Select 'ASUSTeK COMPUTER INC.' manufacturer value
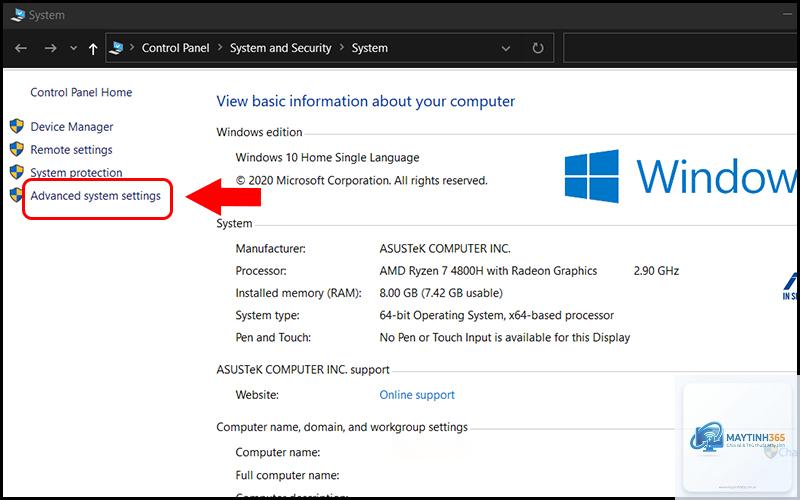This screenshot has width=800, height=500. (x=445, y=249)
